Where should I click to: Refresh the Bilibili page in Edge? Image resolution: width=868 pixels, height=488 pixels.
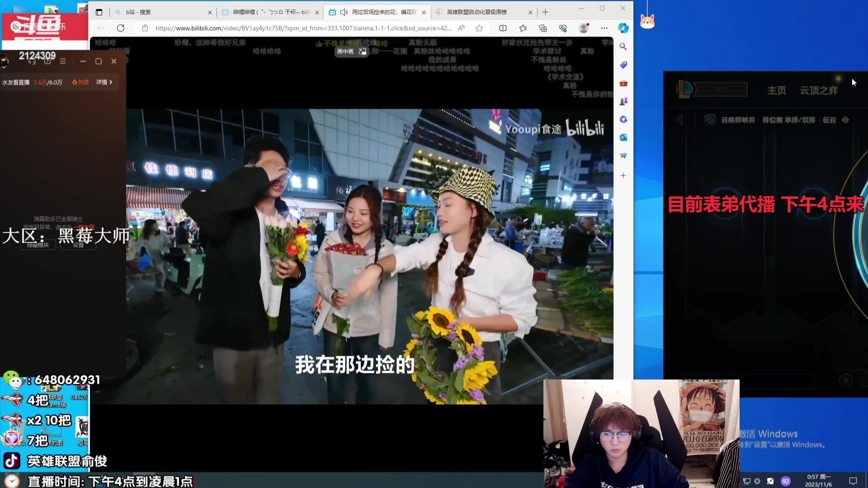click(x=121, y=28)
